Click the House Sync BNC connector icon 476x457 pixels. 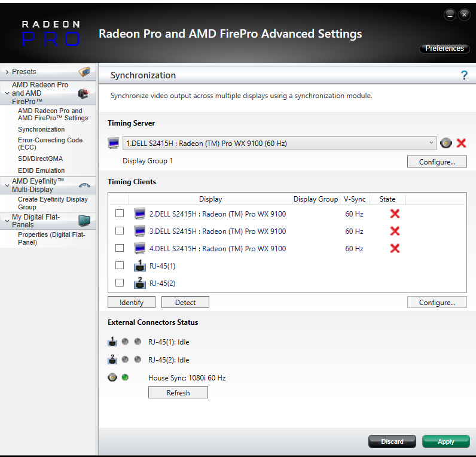tap(112, 377)
